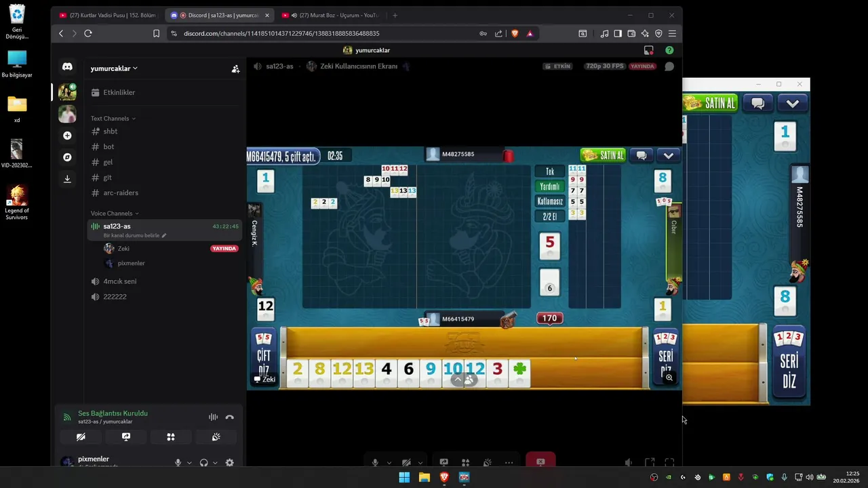The width and height of the screenshot is (868, 488).
Task: Open Discord inbox icon in title bar
Action: (x=649, y=50)
